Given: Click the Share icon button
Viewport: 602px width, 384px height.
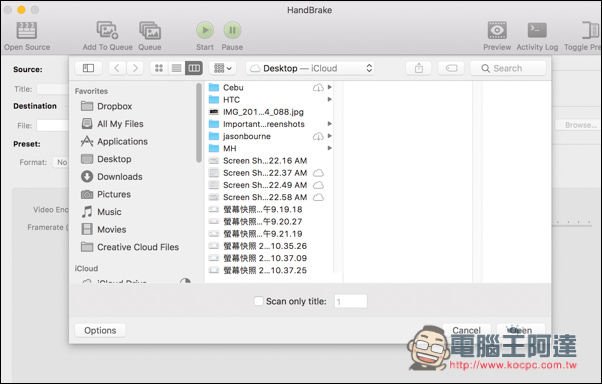Looking at the screenshot, I should 419,68.
